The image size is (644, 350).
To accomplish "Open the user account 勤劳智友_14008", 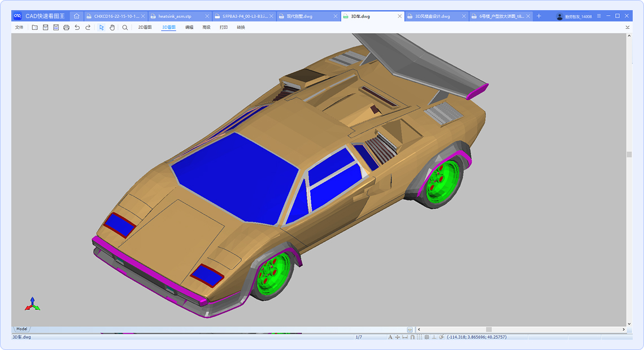I will tap(574, 16).
